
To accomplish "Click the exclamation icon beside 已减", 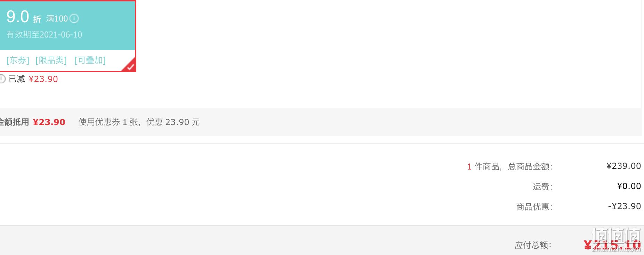I will pyautogui.click(x=2, y=79).
